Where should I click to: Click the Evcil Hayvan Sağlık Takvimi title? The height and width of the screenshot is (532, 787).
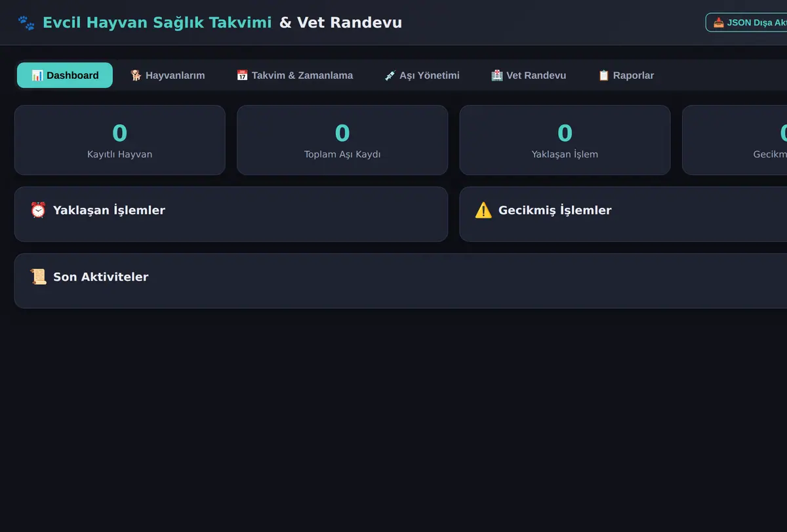click(x=157, y=23)
